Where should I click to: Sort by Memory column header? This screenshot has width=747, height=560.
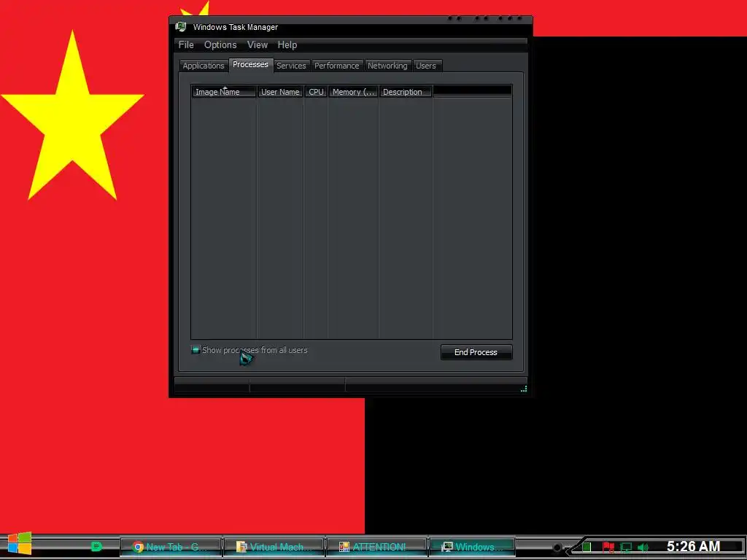pos(353,92)
